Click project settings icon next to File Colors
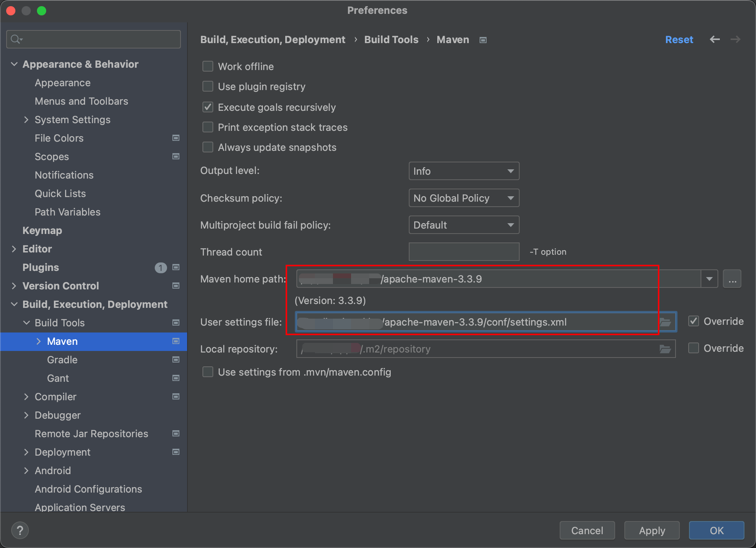Viewport: 756px width, 548px height. point(176,138)
